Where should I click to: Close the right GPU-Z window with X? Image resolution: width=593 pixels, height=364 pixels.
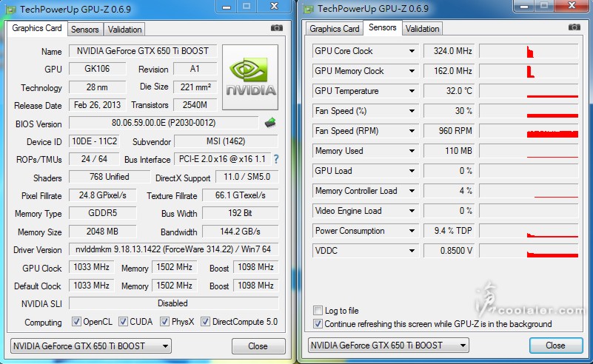(x=572, y=5)
